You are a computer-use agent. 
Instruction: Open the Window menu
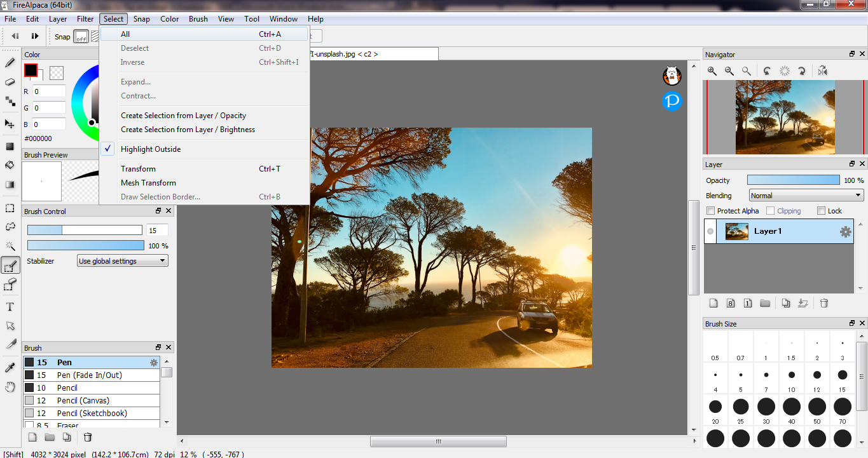click(284, 19)
